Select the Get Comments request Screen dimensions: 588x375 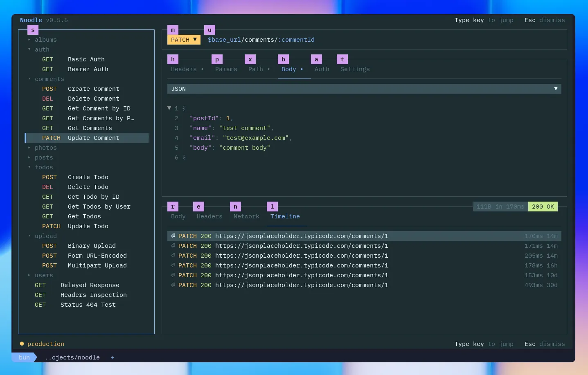[87, 128]
